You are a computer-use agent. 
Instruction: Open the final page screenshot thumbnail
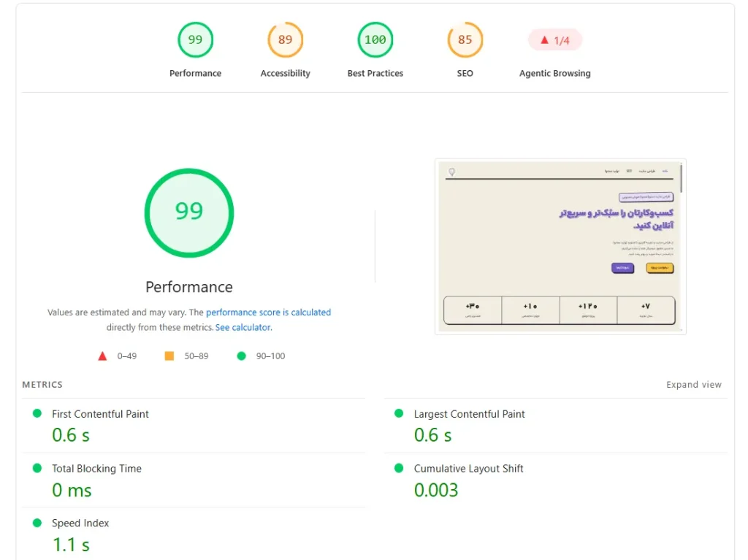tap(560, 247)
